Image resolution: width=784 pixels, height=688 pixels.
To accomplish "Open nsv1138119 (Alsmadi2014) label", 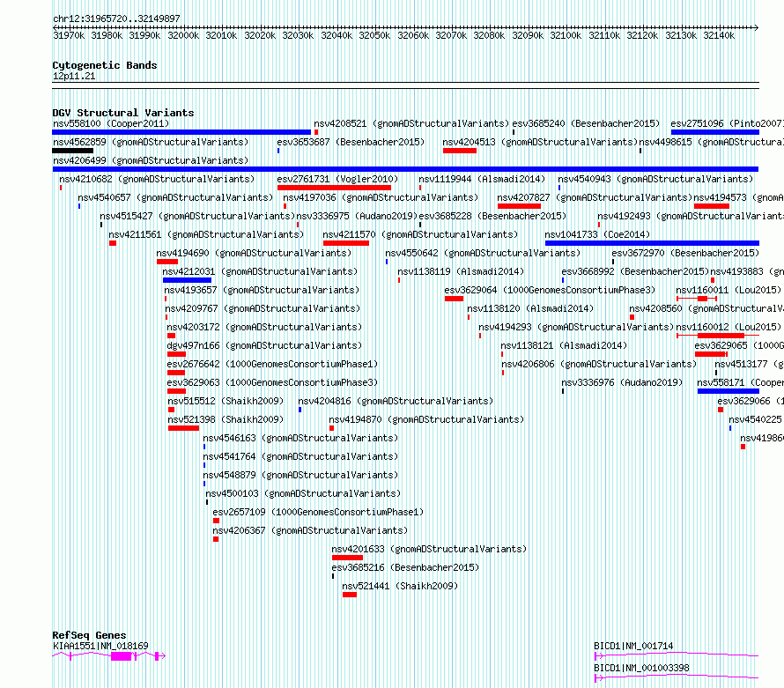I will (x=461, y=271).
